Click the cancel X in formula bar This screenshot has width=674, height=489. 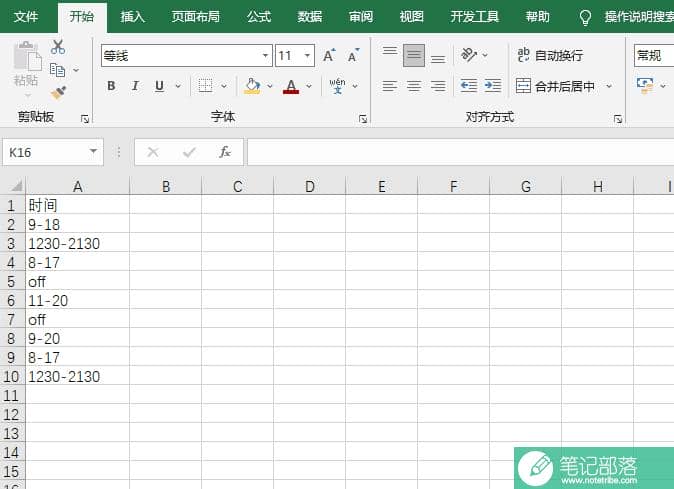click(x=153, y=152)
